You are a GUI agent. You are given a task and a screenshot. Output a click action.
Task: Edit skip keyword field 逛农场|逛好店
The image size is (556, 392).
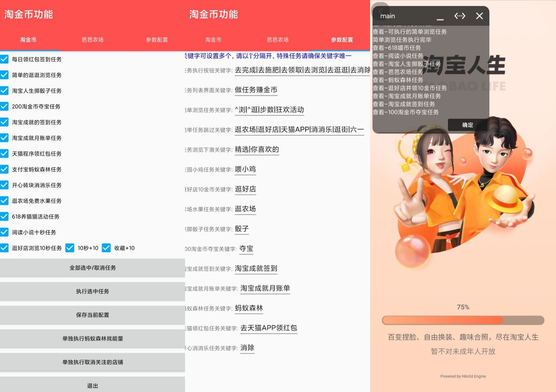(299, 130)
